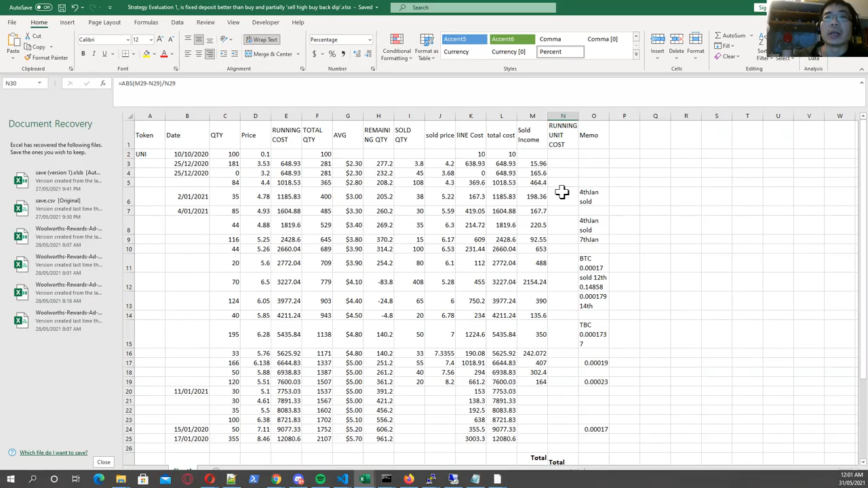Center text horizontally
Viewport: 868px width, 488px height.
click(199, 54)
